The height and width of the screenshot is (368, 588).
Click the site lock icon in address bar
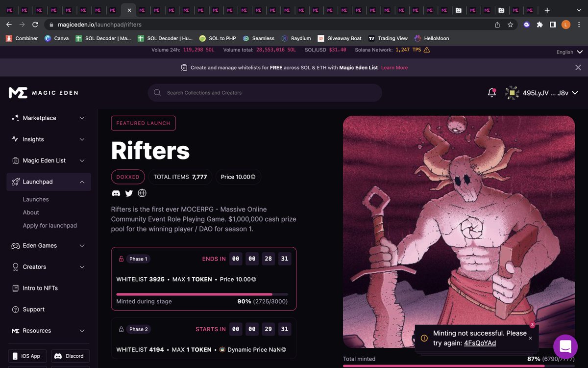coord(51,25)
